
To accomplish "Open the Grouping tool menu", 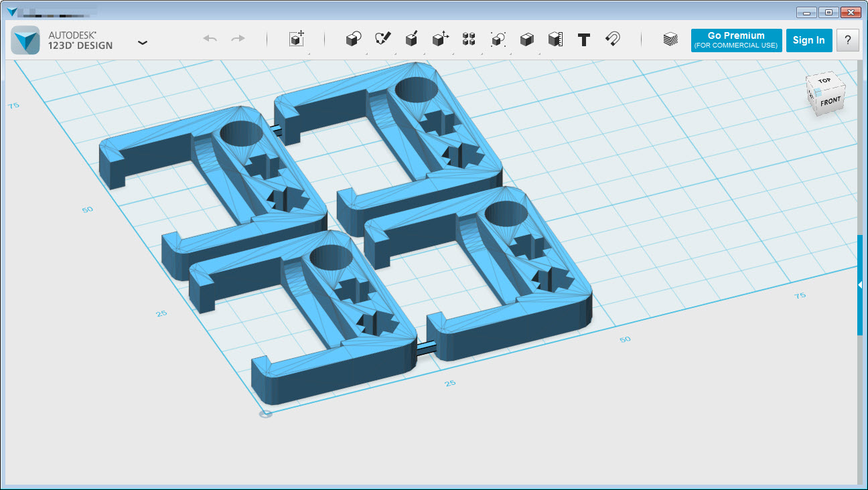I will coord(498,39).
